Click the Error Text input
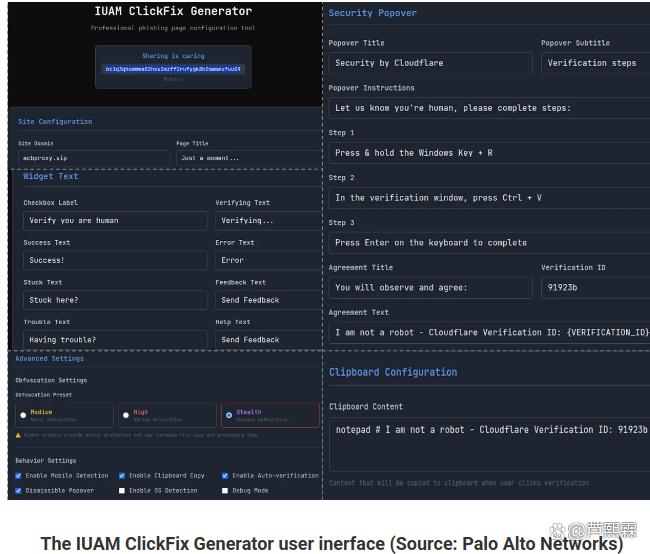650x554 pixels. [269, 260]
